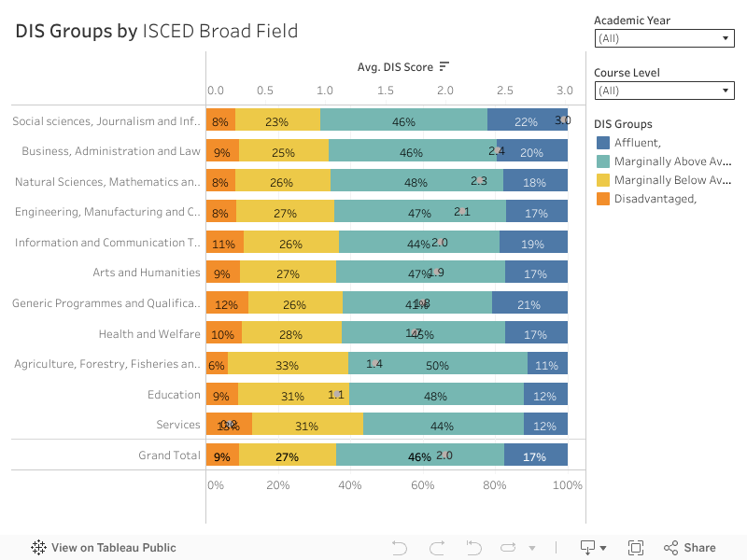Viewport: 747px width, 560px height.
Task: Click the Replay animation icon
Action: pos(510,548)
